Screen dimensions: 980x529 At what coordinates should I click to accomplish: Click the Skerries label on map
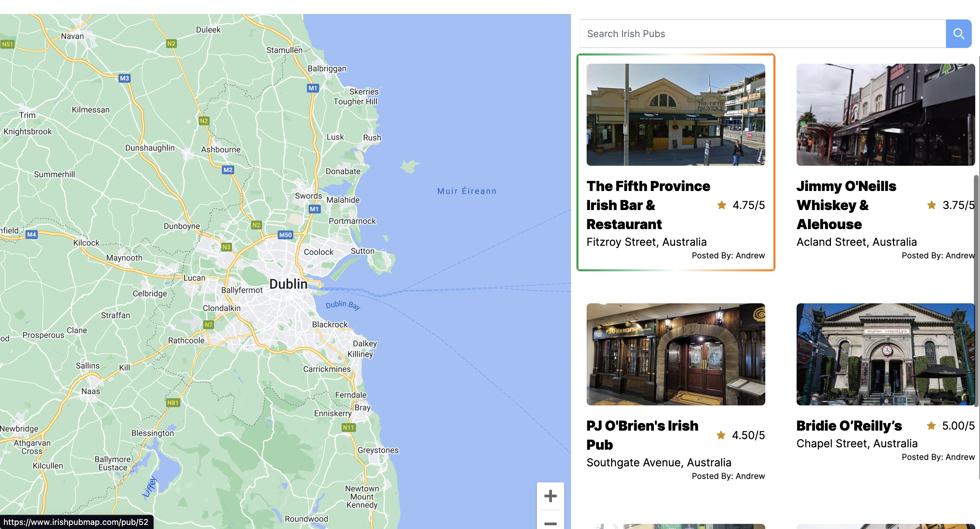click(x=364, y=92)
